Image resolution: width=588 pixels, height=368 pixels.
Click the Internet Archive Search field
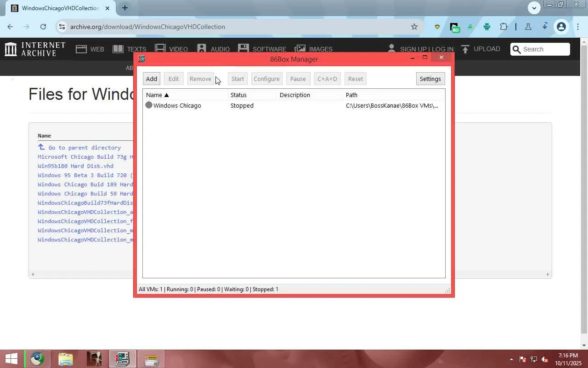pos(540,49)
